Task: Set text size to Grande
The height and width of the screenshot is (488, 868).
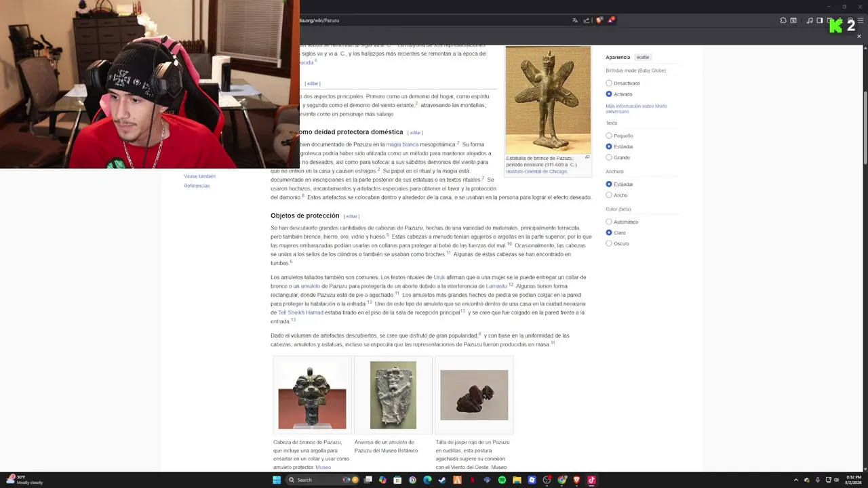Action: pos(609,157)
